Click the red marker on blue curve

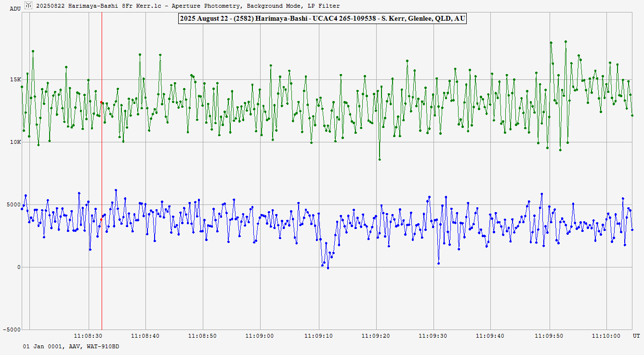coord(101,219)
